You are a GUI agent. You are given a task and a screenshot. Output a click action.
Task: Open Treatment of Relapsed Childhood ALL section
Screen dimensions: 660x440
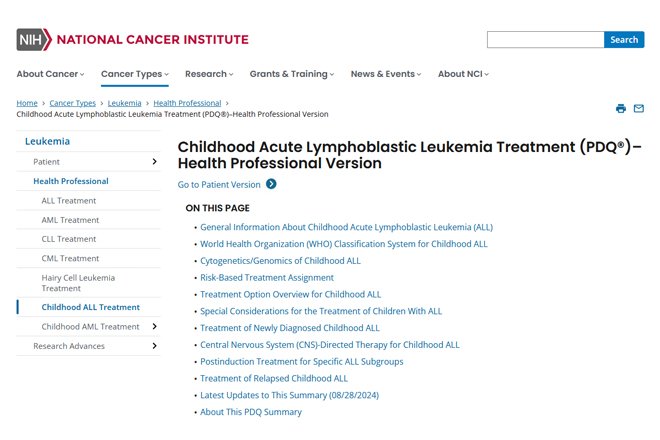pos(274,378)
